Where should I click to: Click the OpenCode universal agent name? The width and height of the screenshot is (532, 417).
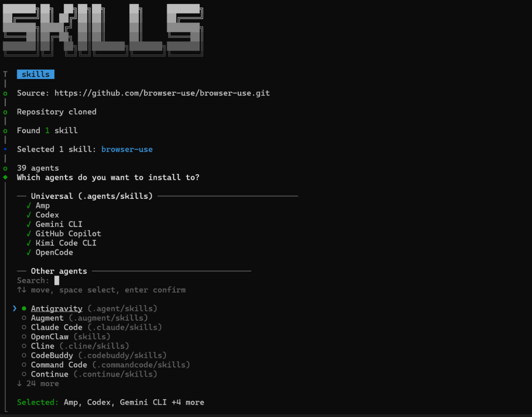click(x=54, y=252)
